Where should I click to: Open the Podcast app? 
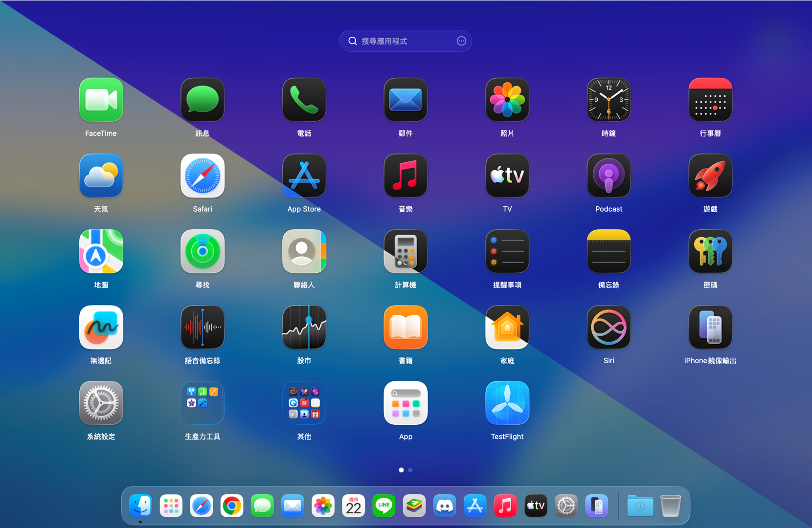click(x=608, y=176)
